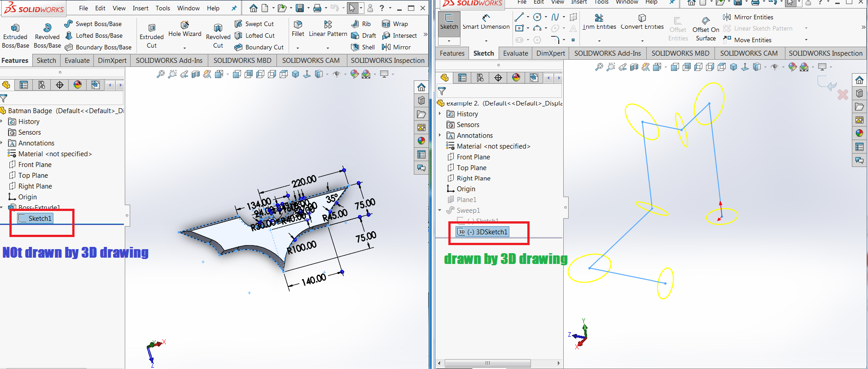Viewport: 868px width, 369px height.
Task: Select Lofted Cut in left window
Action: click(x=254, y=35)
